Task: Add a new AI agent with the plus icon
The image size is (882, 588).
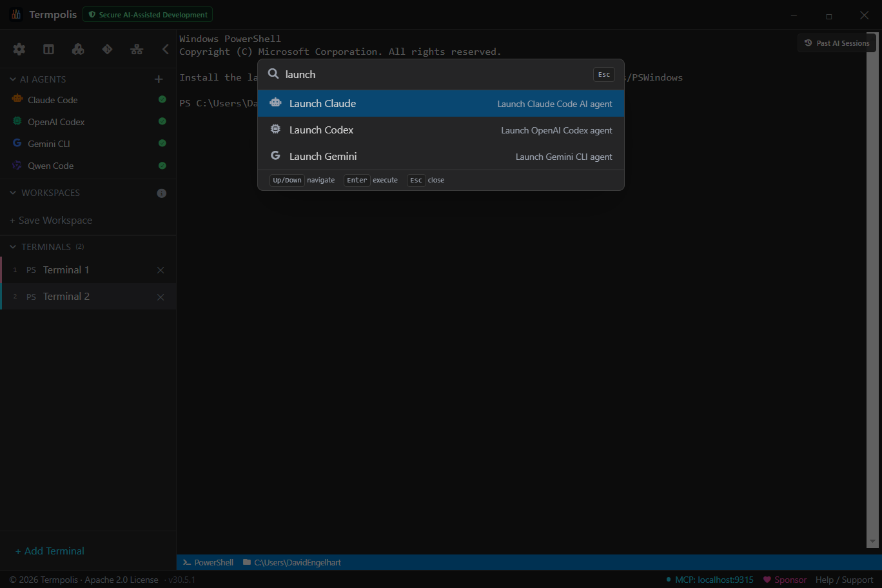Action: [159, 79]
